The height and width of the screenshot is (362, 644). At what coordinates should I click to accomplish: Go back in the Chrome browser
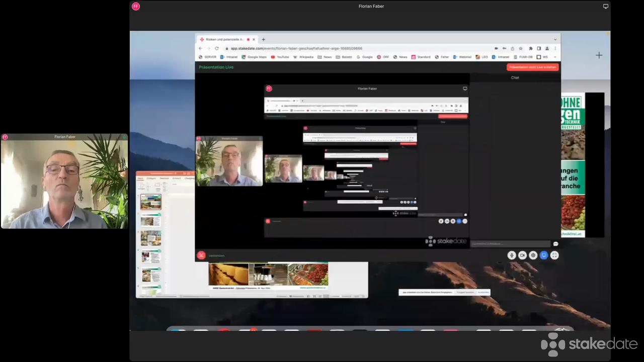[200, 48]
